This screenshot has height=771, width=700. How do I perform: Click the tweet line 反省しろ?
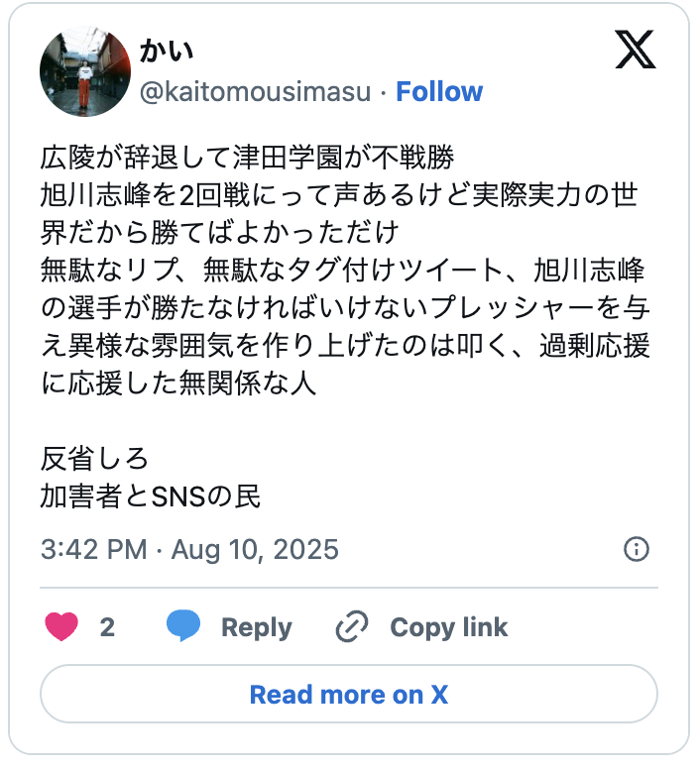(x=94, y=458)
